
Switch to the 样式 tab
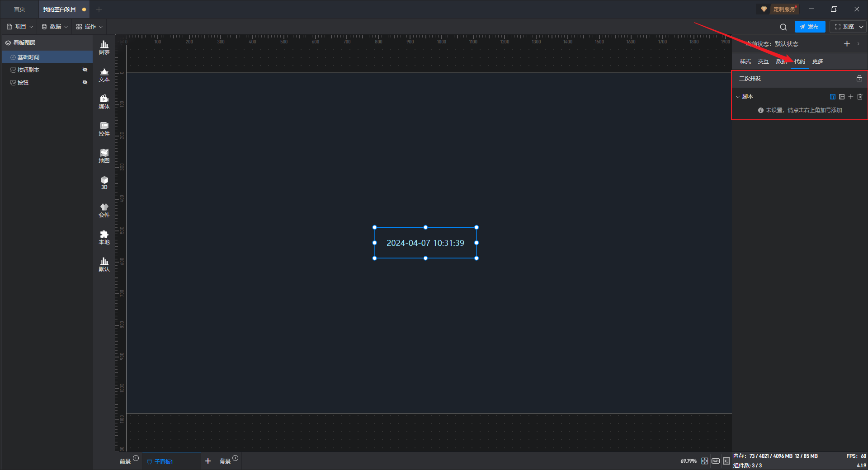(x=745, y=61)
